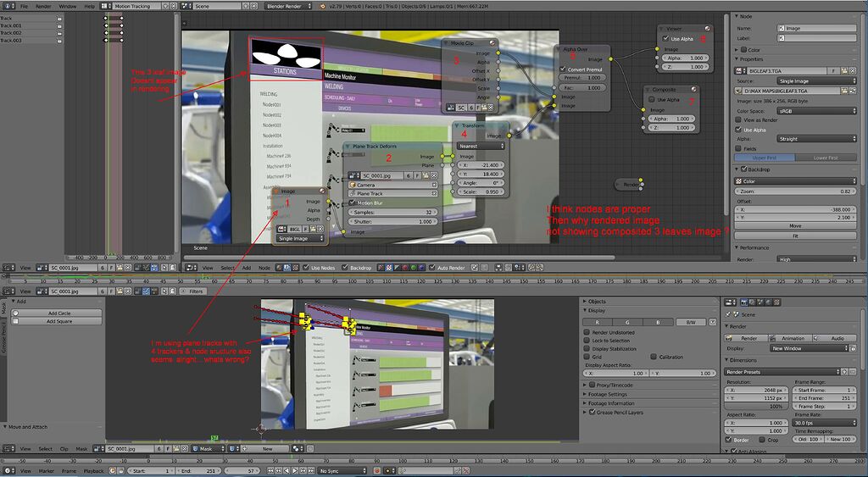The width and height of the screenshot is (868, 477).
Task: Click the Animation render button
Action: click(790, 338)
